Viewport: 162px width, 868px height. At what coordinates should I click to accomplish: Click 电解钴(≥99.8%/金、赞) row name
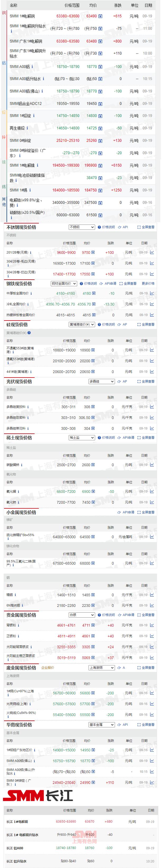[x=26, y=203]
